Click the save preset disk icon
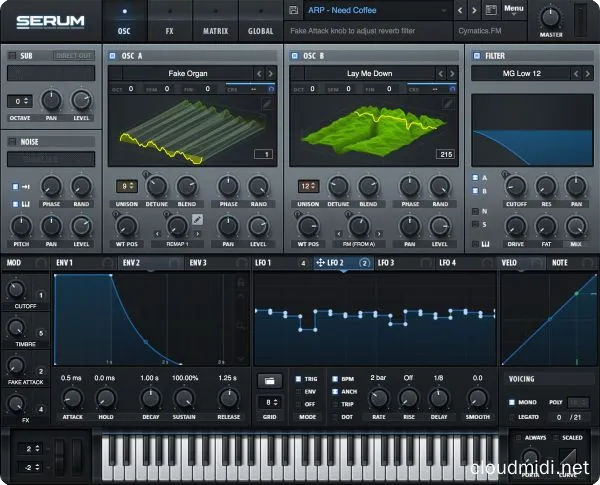This screenshot has height=485, width=600. tap(293, 11)
